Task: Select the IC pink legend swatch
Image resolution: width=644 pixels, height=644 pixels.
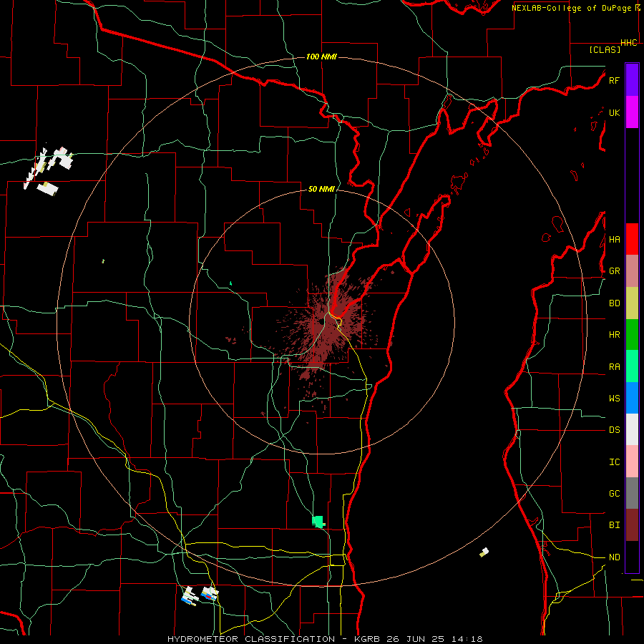Action: pos(632,462)
